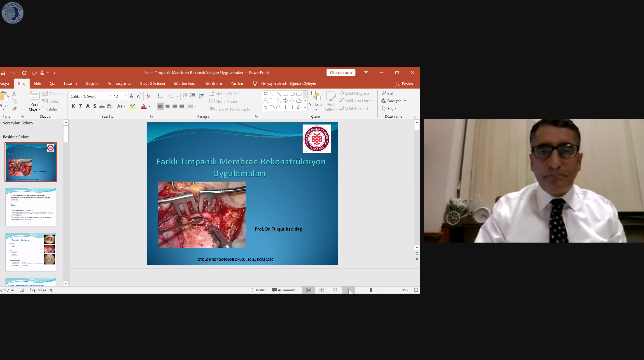Screen dimensions: 644x360
Task: Click the red font color swatch
Action: (x=144, y=107)
